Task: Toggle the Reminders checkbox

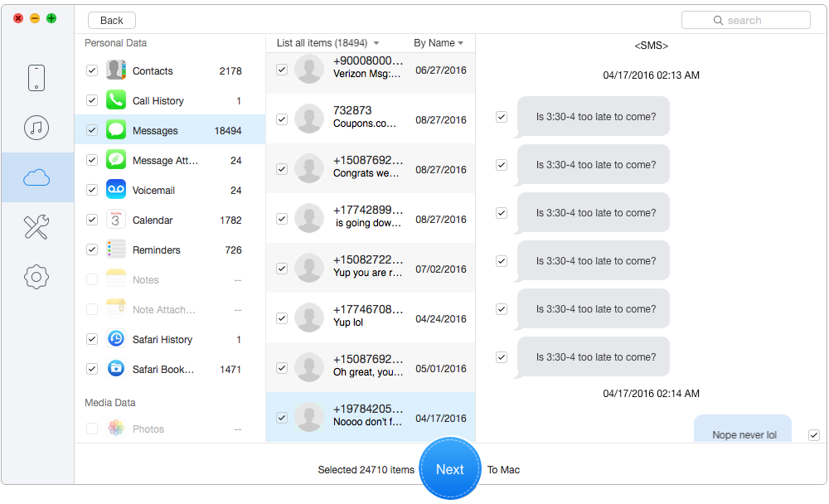Action: point(92,249)
